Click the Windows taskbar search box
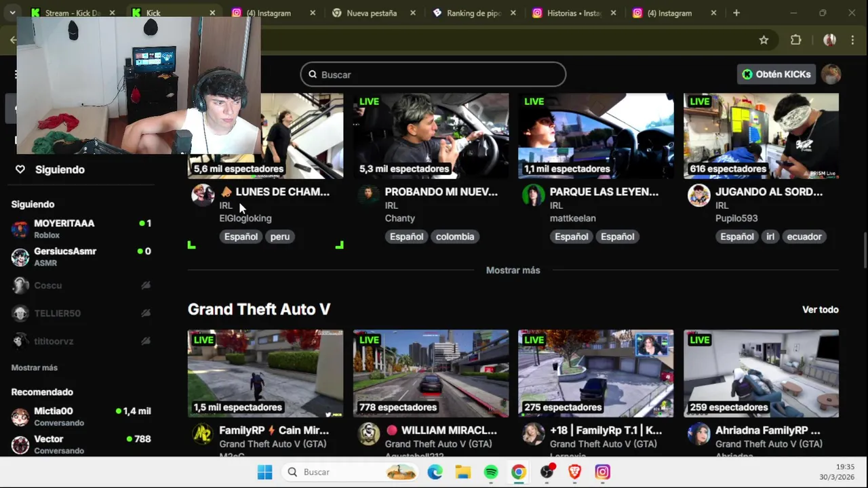The image size is (868, 488). click(x=349, y=472)
